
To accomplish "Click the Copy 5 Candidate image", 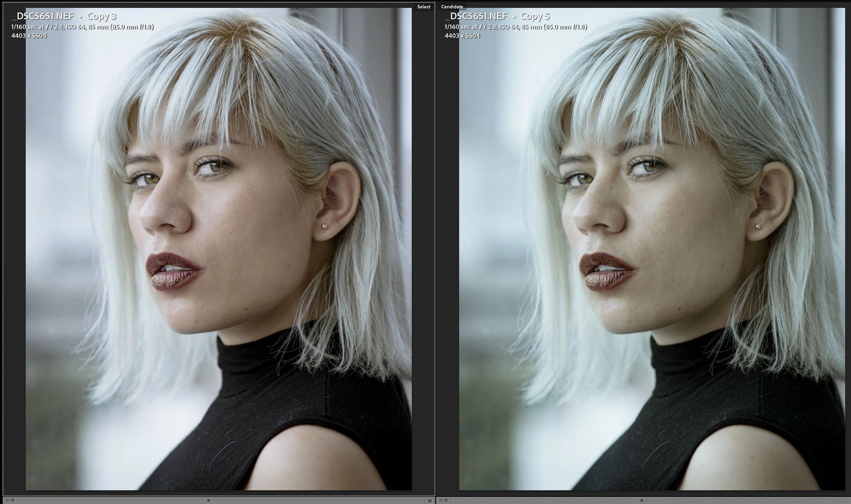I will [x=652, y=249].
